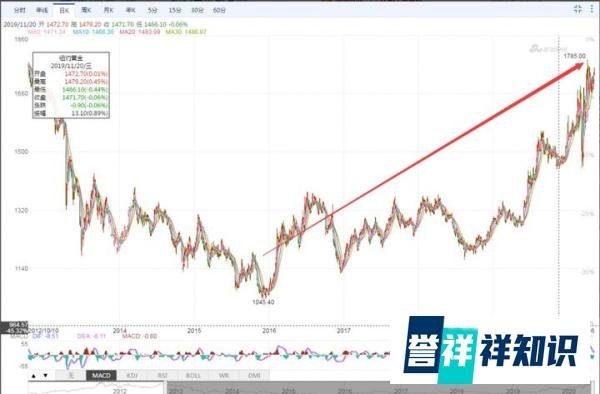Click 13.10 amplitude value in tooltip box
The height and width of the screenshot is (394, 600).
click(x=90, y=113)
